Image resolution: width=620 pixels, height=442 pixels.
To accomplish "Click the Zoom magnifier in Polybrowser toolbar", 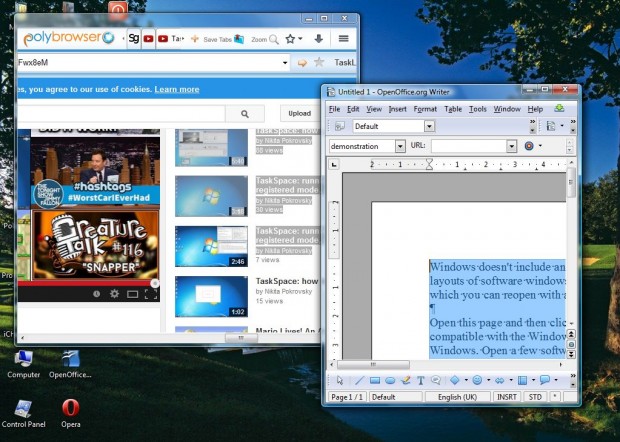I will [273, 39].
